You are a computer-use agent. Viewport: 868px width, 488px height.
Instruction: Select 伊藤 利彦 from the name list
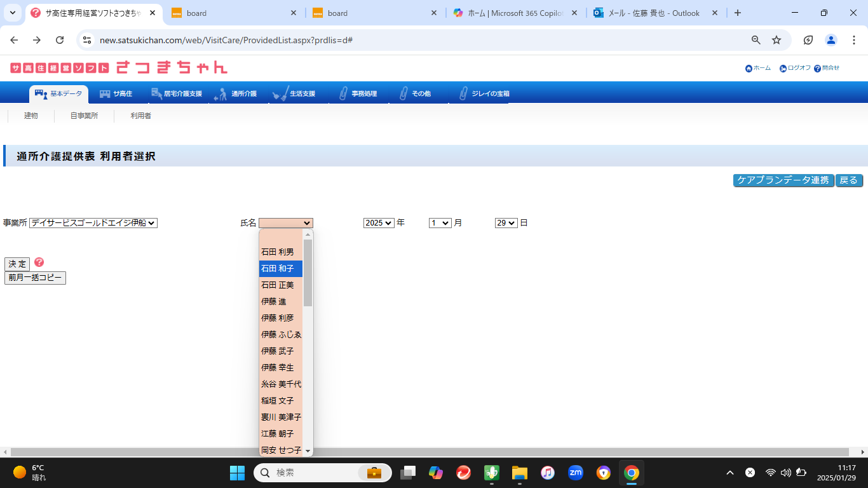[278, 318]
